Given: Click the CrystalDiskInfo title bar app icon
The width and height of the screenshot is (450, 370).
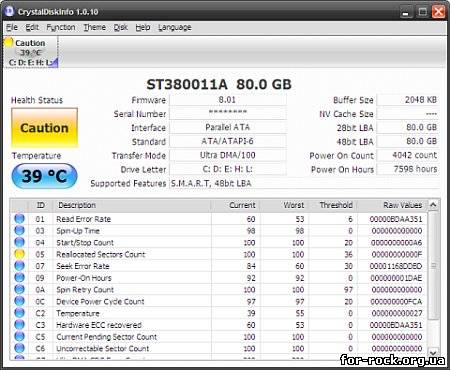Looking at the screenshot, I should click(9, 11).
